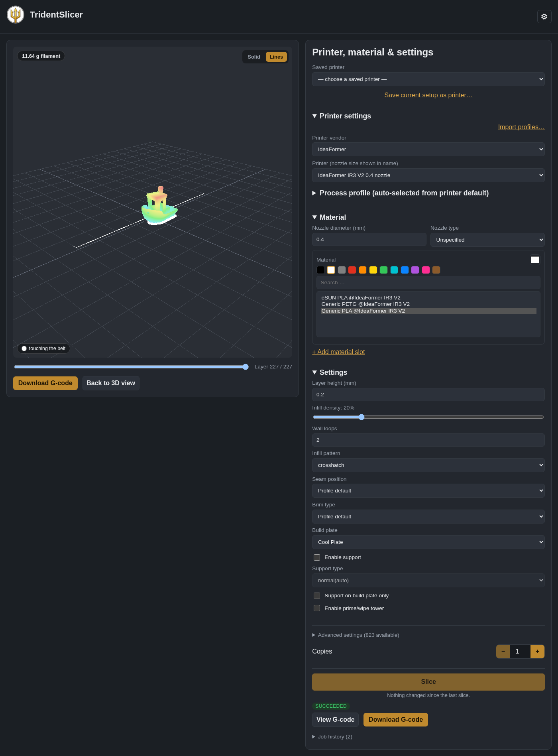Viewport: 558px width, 756px height.
Task: Select the yellow color swatch
Action: click(373, 270)
